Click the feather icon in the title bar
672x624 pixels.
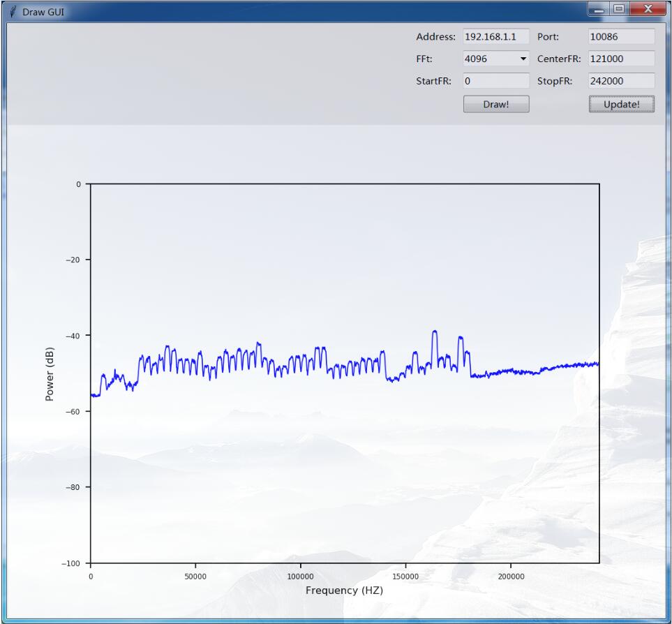[13, 12]
